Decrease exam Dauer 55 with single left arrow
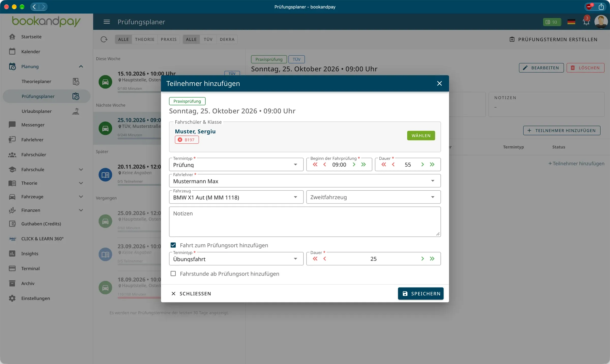Screen dimensions: 610x364 (x=393, y=164)
